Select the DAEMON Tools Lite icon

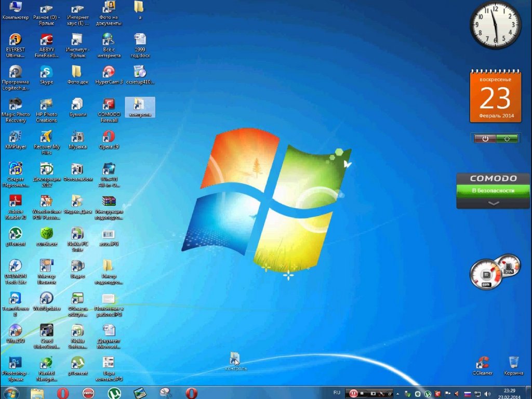pyautogui.click(x=15, y=272)
